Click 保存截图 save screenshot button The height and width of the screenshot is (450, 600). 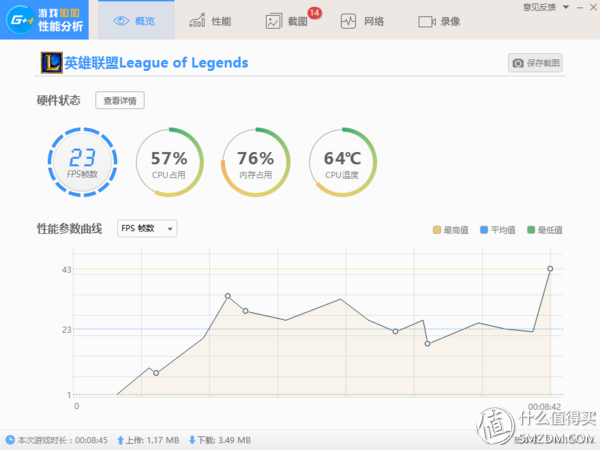(x=535, y=63)
